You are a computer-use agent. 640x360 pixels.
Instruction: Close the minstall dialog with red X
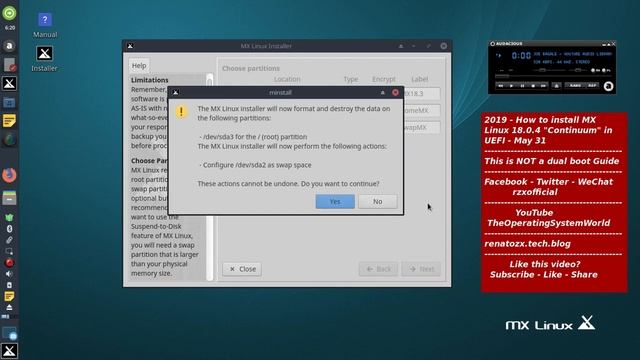tap(395, 93)
